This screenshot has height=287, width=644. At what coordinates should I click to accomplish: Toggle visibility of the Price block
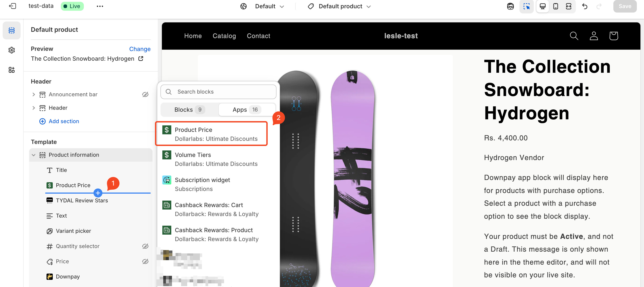(x=145, y=261)
